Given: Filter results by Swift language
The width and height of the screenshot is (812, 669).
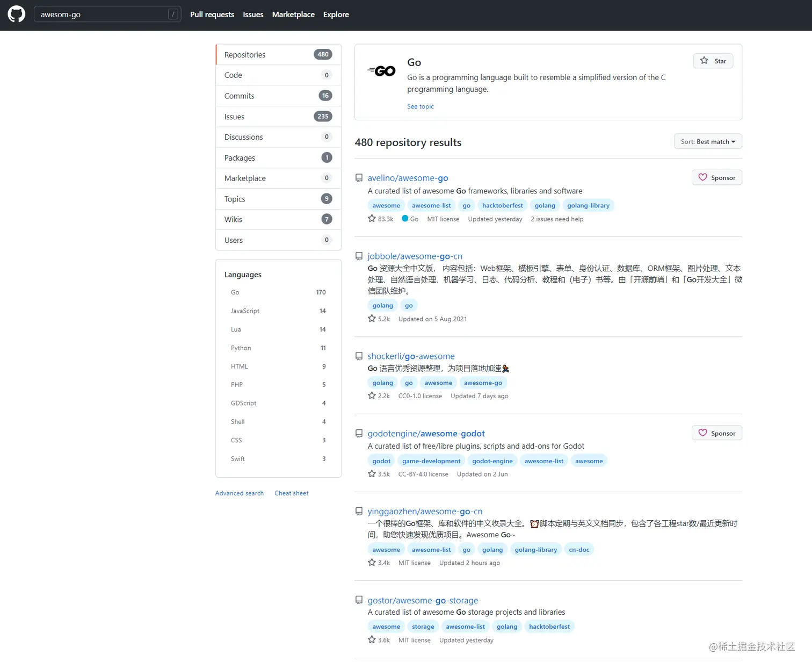Looking at the screenshot, I should click(278, 459).
